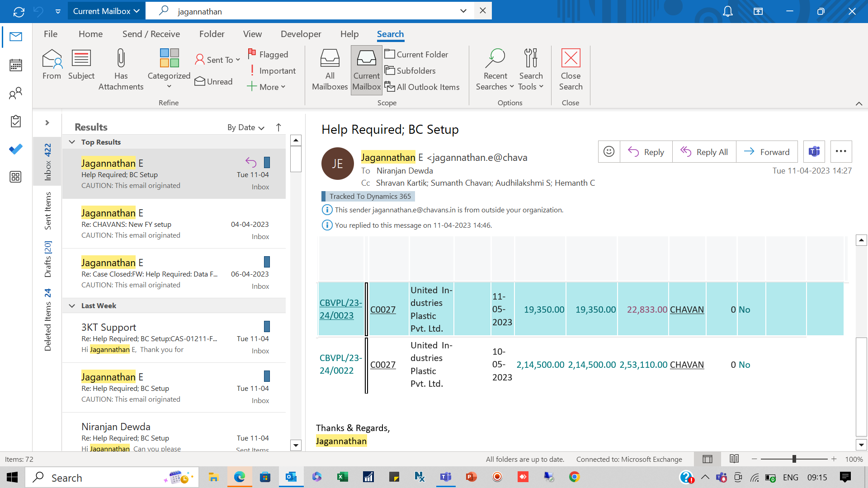Image resolution: width=868 pixels, height=488 pixels.
Task: Adjust the zoom slider in the status bar
Action: coord(795,459)
